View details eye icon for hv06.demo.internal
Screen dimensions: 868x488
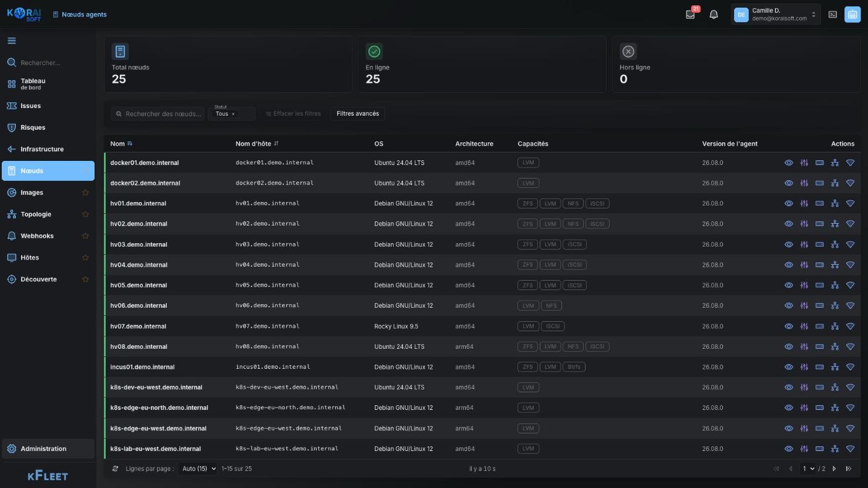(789, 305)
